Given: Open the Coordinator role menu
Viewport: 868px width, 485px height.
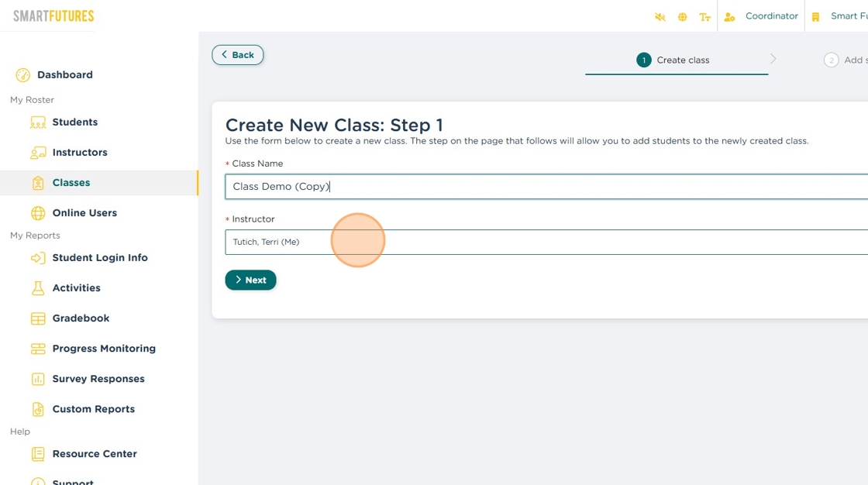Looking at the screenshot, I should pos(770,16).
